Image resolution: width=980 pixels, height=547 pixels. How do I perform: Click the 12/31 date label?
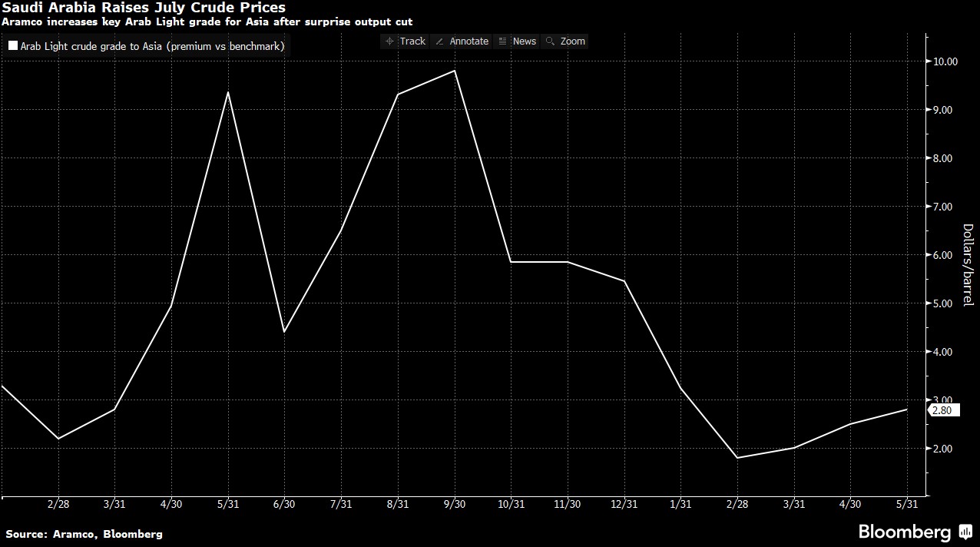[624, 504]
